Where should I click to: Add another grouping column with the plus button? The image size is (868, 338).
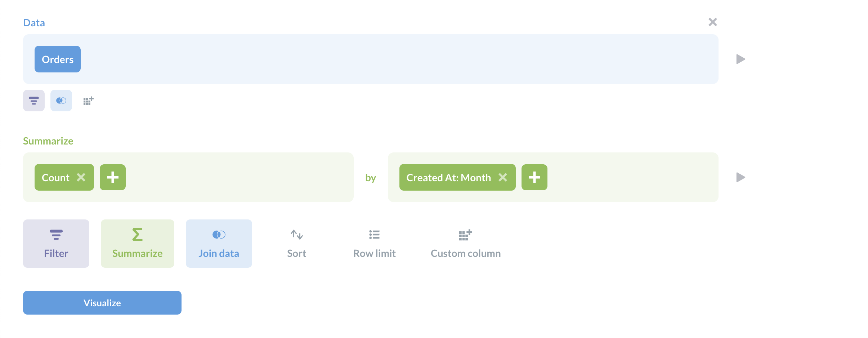(x=534, y=177)
